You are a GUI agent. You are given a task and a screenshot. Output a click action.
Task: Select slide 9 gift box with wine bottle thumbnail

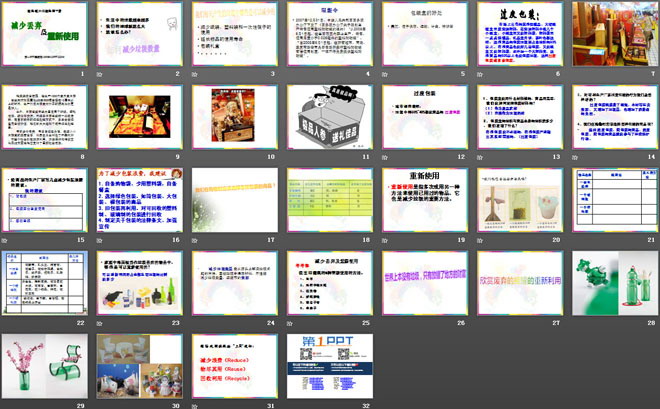[x=140, y=117]
